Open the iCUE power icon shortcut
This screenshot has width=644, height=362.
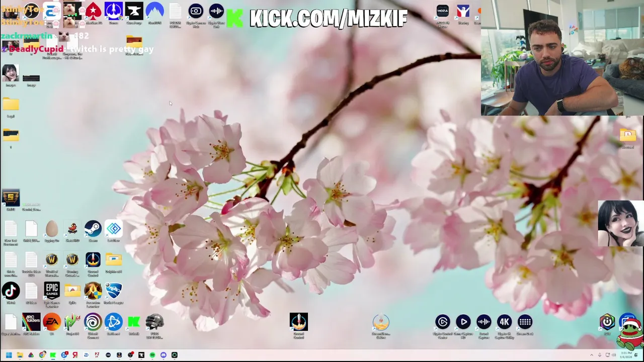coord(607,322)
